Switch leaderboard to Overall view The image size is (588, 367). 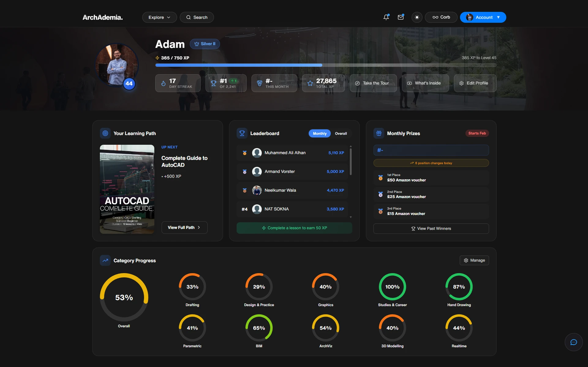(341, 134)
